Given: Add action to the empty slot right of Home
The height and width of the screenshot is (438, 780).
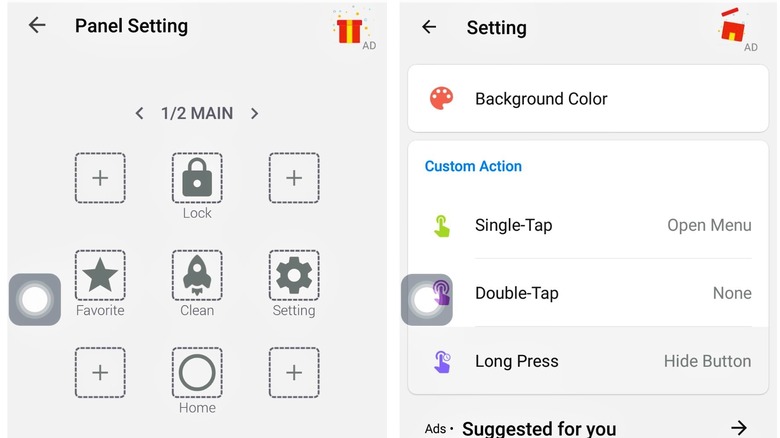Looking at the screenshot, I should [x=294, y=372].
